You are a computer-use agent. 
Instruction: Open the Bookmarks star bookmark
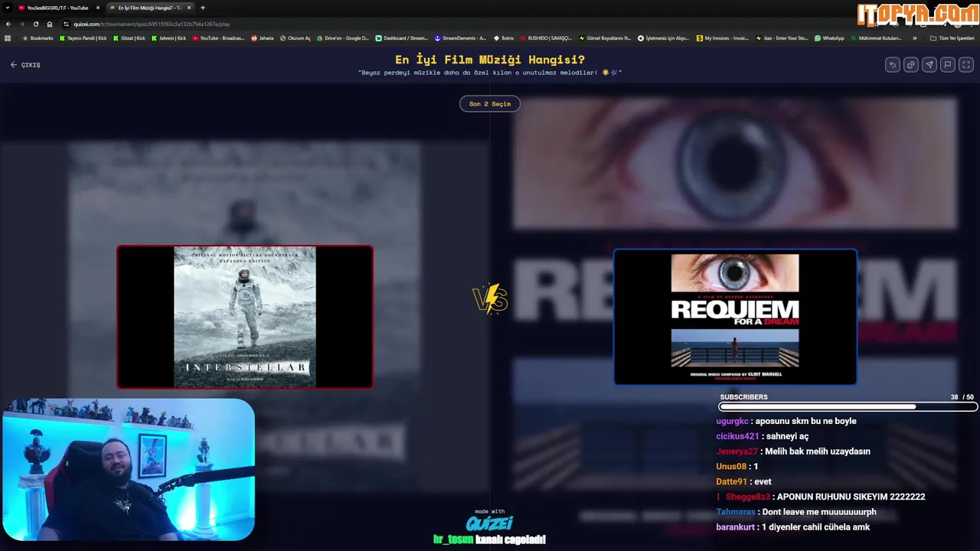tap(38, 37)
